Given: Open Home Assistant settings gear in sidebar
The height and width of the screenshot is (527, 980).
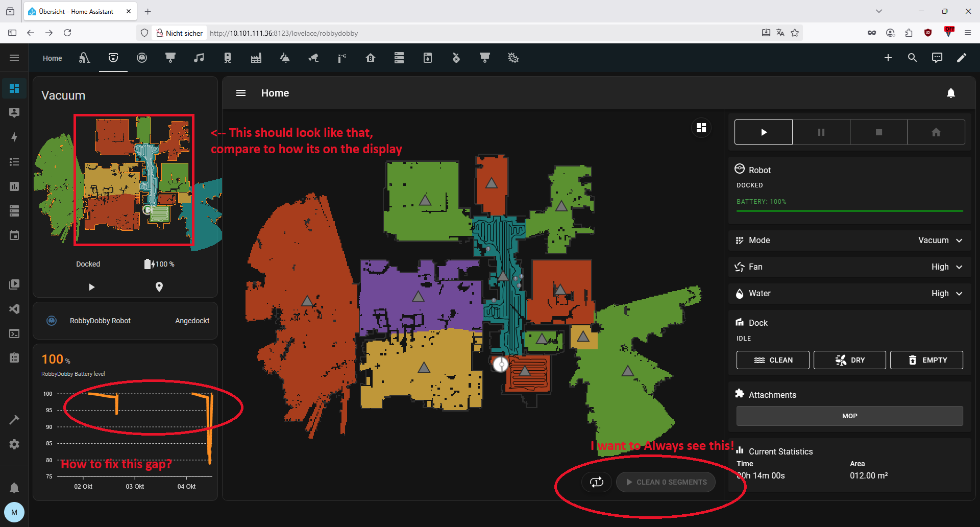Looking at the screenshot, I should pyautogui.click(x=14, y=444).
